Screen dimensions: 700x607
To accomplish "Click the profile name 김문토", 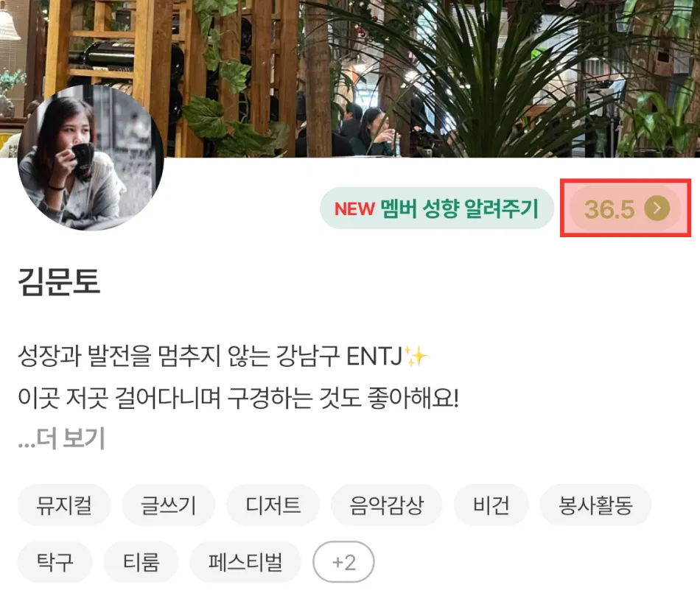I will [59, 281].
